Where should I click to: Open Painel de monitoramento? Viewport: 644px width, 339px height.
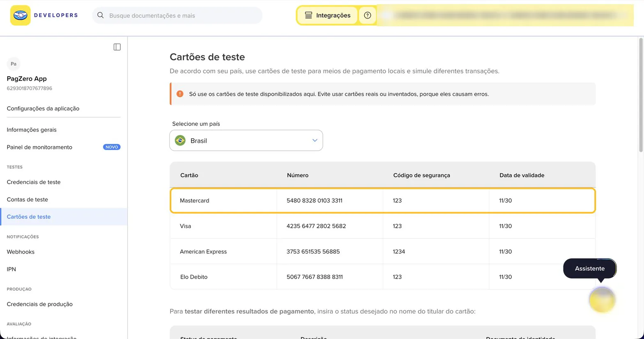pos(39,147)
